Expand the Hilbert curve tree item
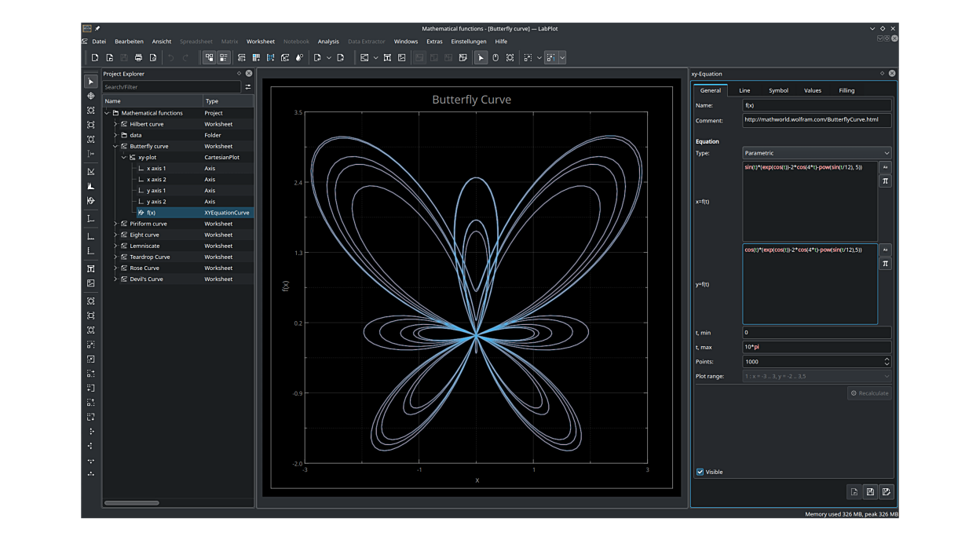 point(115,124)
